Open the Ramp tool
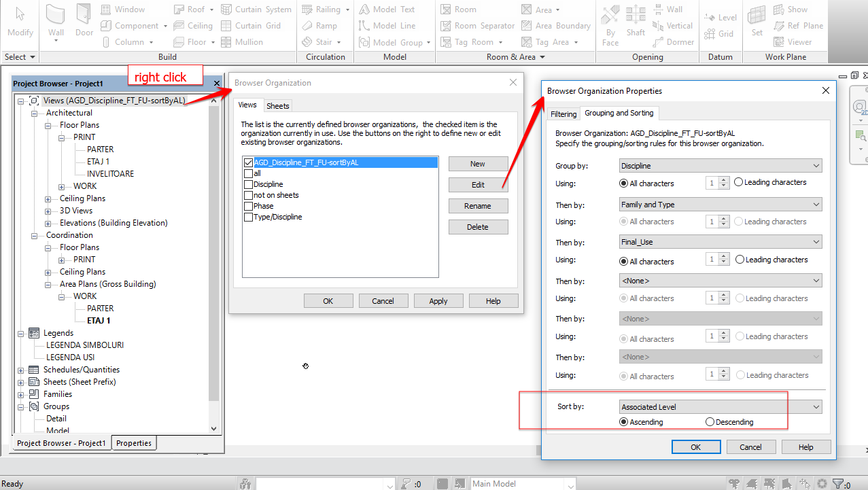Image resolution: width=868 pixels, height=490 pixels. click(319, 26)
